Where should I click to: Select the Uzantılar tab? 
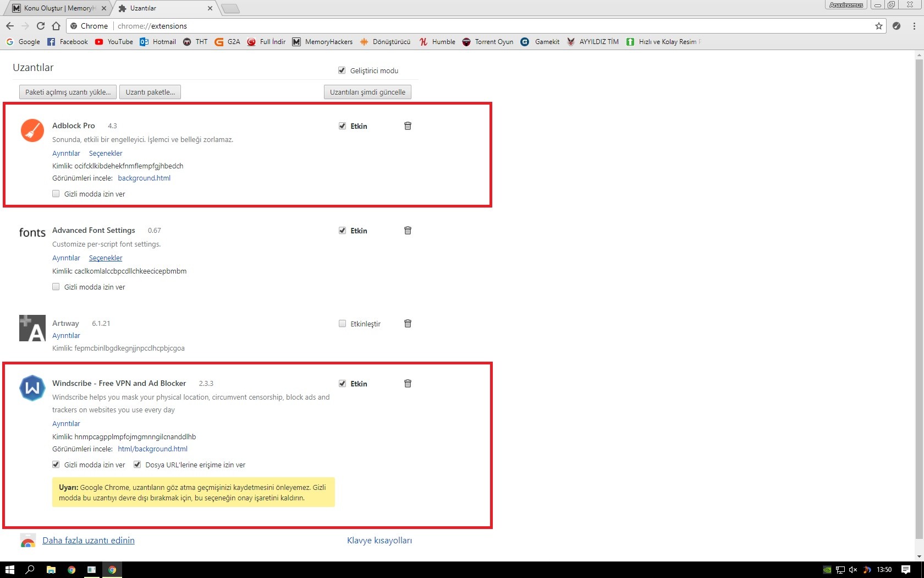click(165, 8)
